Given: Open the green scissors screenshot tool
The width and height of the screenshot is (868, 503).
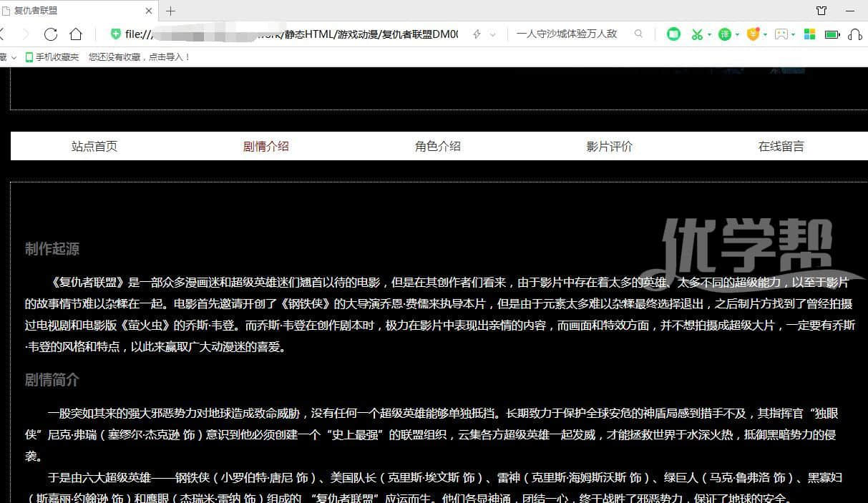Looking at the screenshot, I should tap(696, 34).
